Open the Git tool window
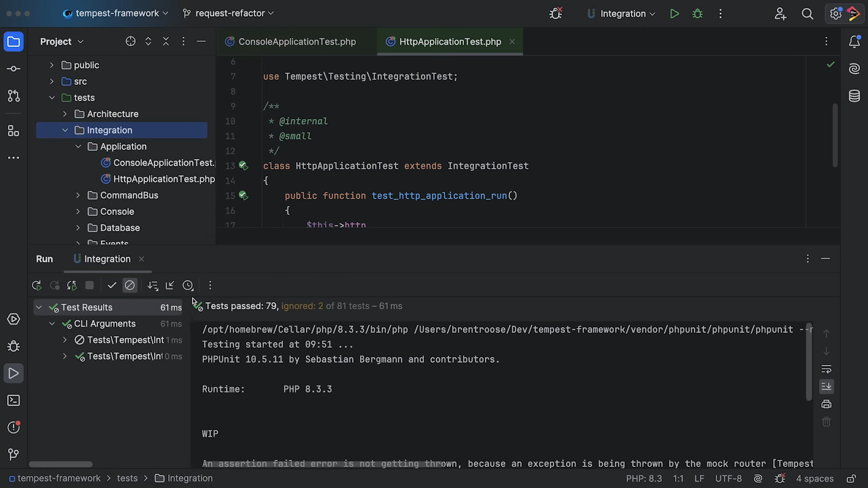This screenshot has height=488, width=868. pos(14,454)
